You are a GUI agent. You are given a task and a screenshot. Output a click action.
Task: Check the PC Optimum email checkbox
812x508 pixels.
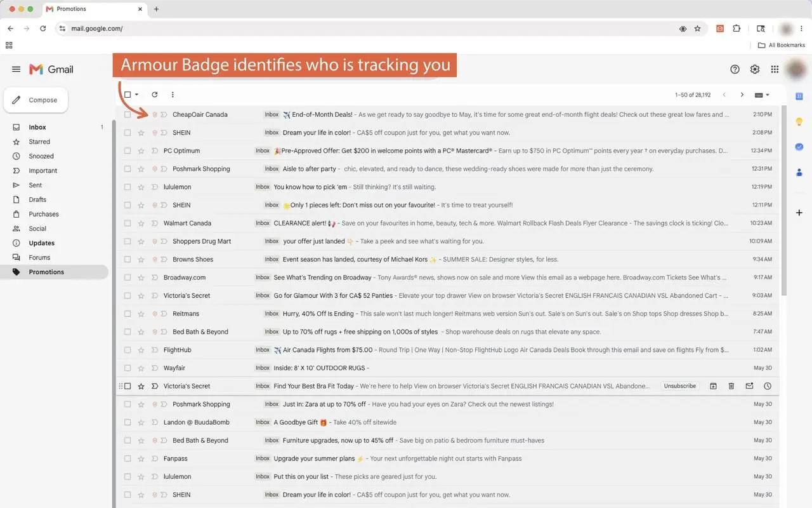pos(128,151)
